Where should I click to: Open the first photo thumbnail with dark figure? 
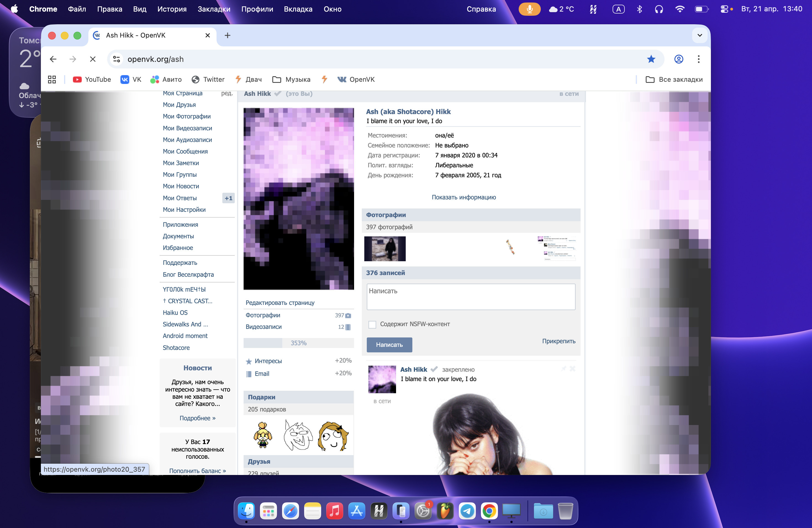(x=385, y=249)
